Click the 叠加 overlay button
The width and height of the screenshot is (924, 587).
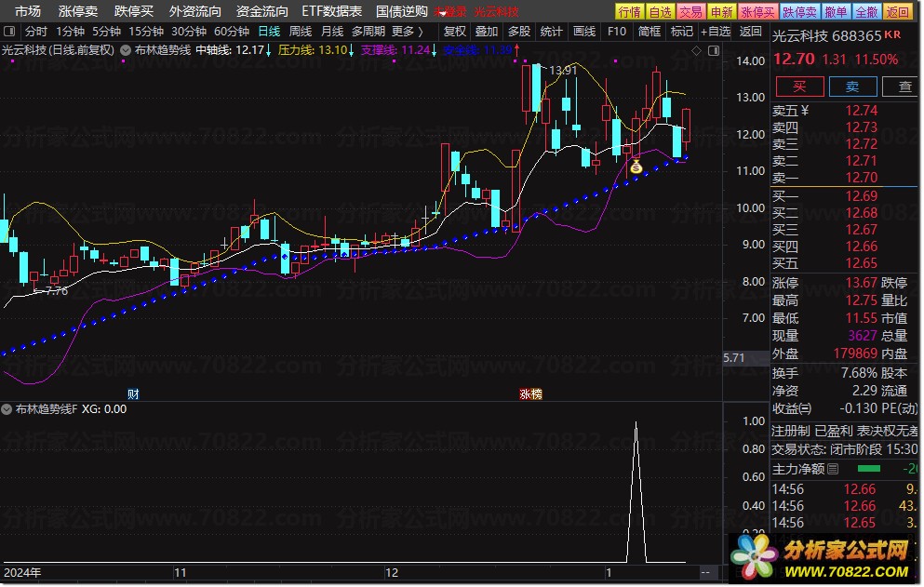(487, 32)
